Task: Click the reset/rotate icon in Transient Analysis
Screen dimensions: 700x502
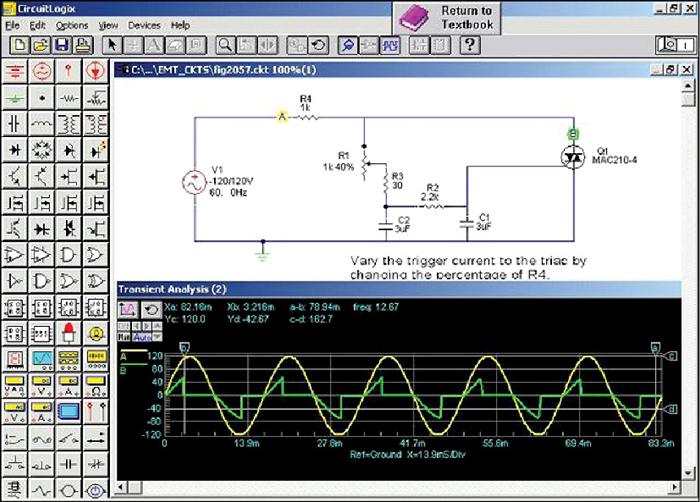Action: tap(149, 310)
